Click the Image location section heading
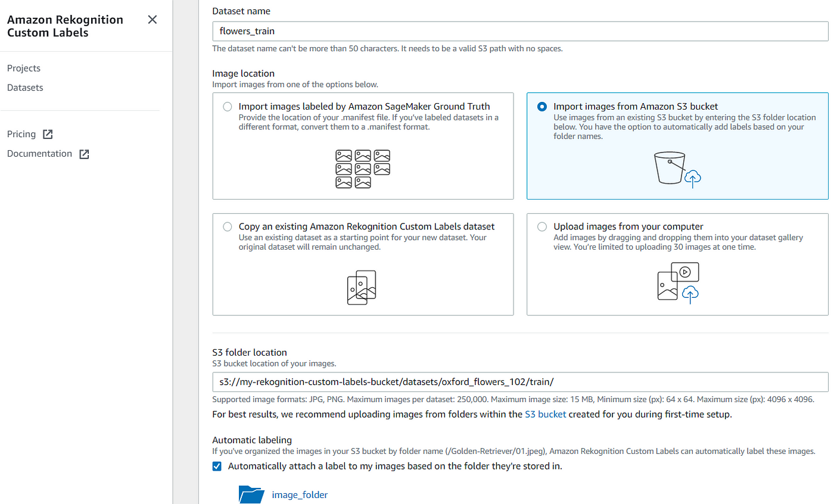Screen dimensions: 834x504 (x=244, y=73)
